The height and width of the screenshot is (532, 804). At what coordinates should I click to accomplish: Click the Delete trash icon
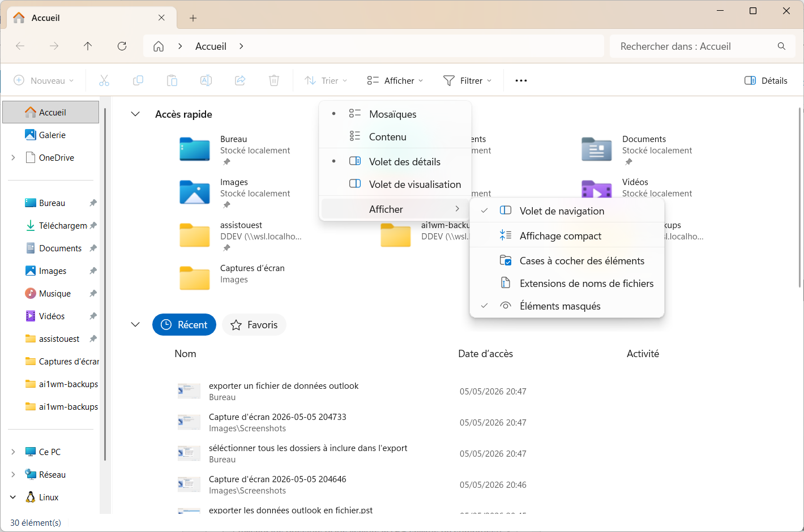point(274,80)
